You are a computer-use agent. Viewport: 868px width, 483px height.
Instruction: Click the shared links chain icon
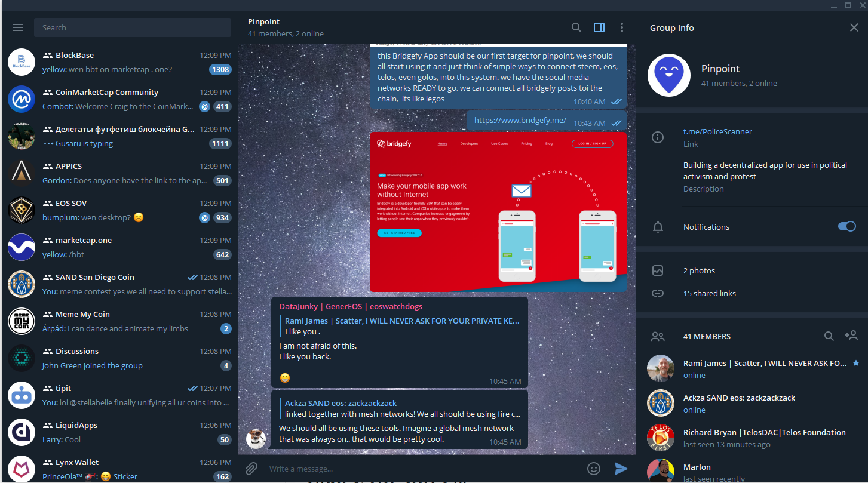coord(658,293)
